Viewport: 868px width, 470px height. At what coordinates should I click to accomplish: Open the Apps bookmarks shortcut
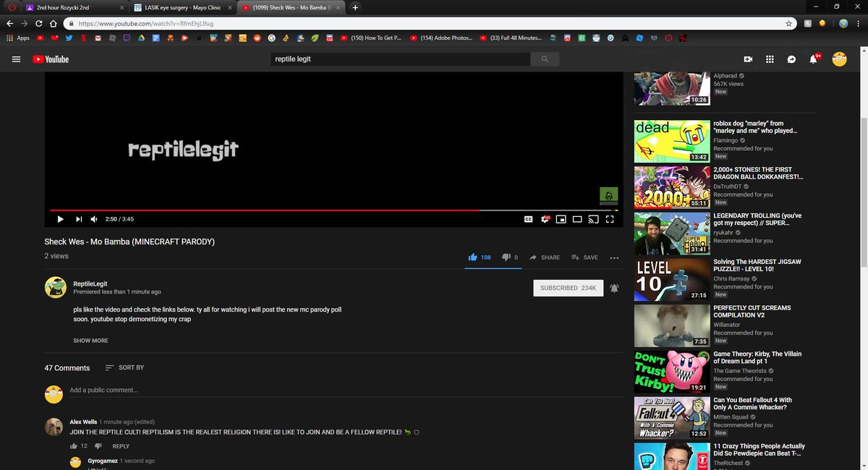(19, 38)
